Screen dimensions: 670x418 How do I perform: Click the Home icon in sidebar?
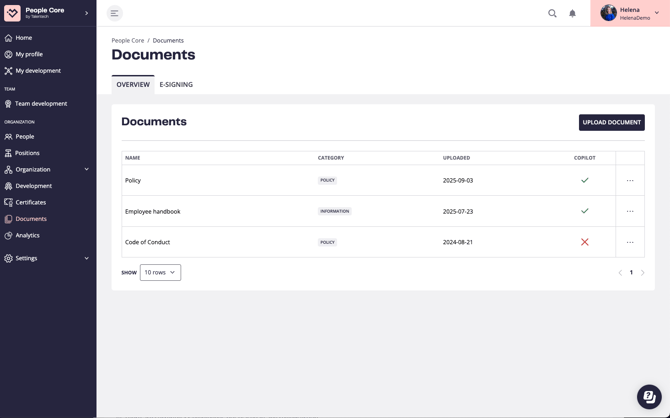(9, 38)
